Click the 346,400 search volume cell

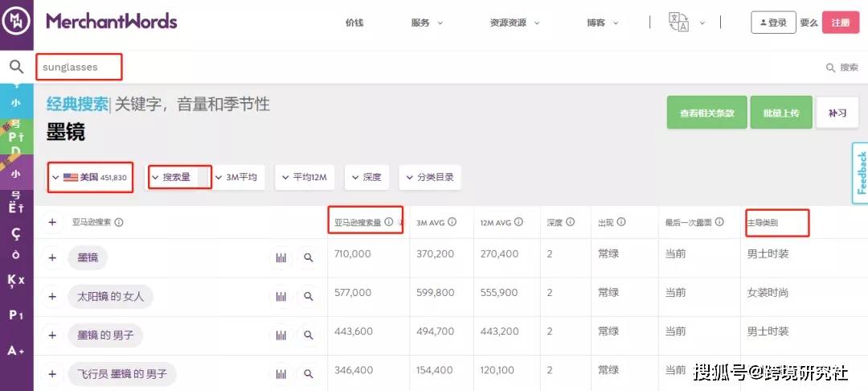point(354,370)
